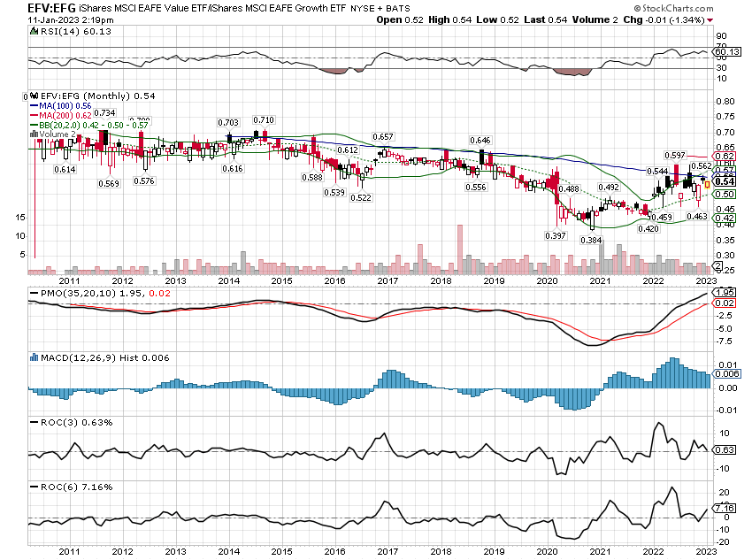Click the Chg -0.01 (-1.34%) value

pyautogui.click(x=664, y=19)
